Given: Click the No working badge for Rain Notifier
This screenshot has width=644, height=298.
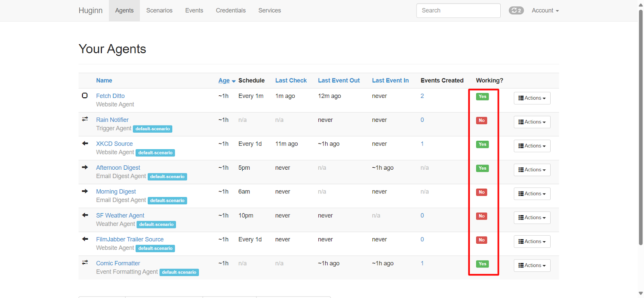Looking at the screenshot, I should [481, 121].
